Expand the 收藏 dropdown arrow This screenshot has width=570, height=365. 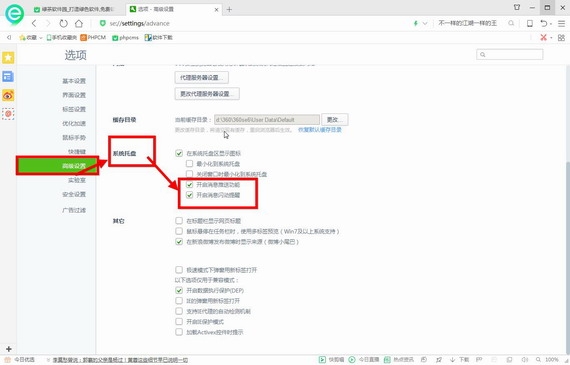[41, 38]
